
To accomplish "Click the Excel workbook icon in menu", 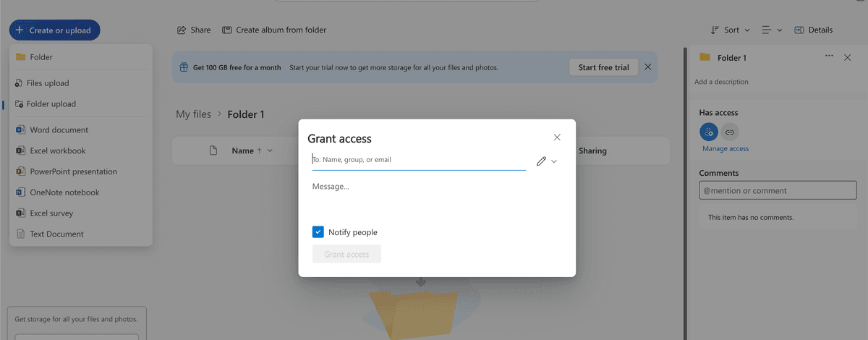I will tap(20, 151).
